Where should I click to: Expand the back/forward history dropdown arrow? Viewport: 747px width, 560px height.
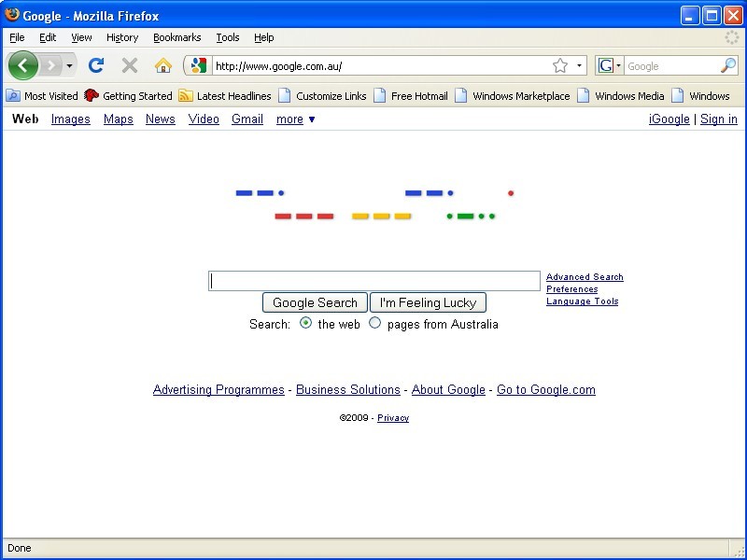coord(70,66)
